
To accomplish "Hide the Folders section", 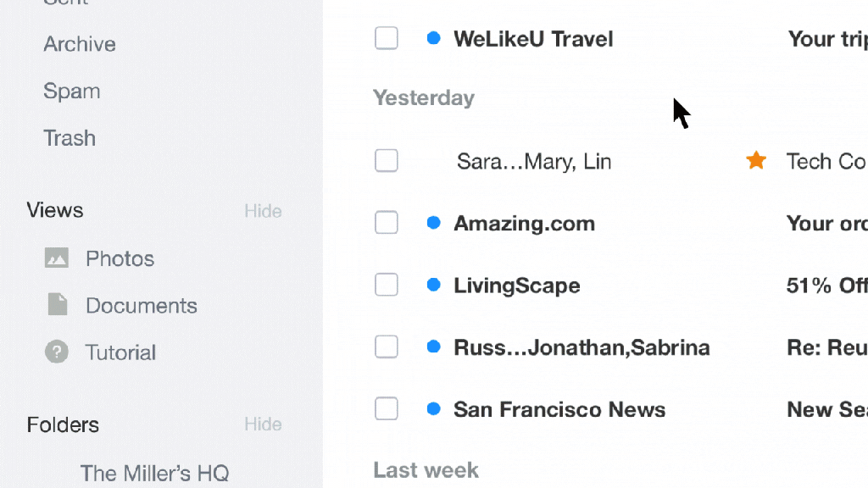I will point(263,424).
